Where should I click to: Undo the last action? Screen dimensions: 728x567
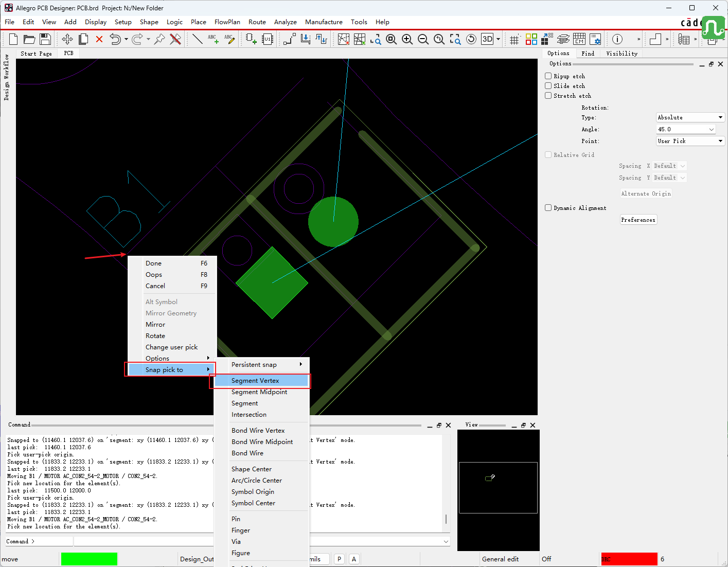115,39
